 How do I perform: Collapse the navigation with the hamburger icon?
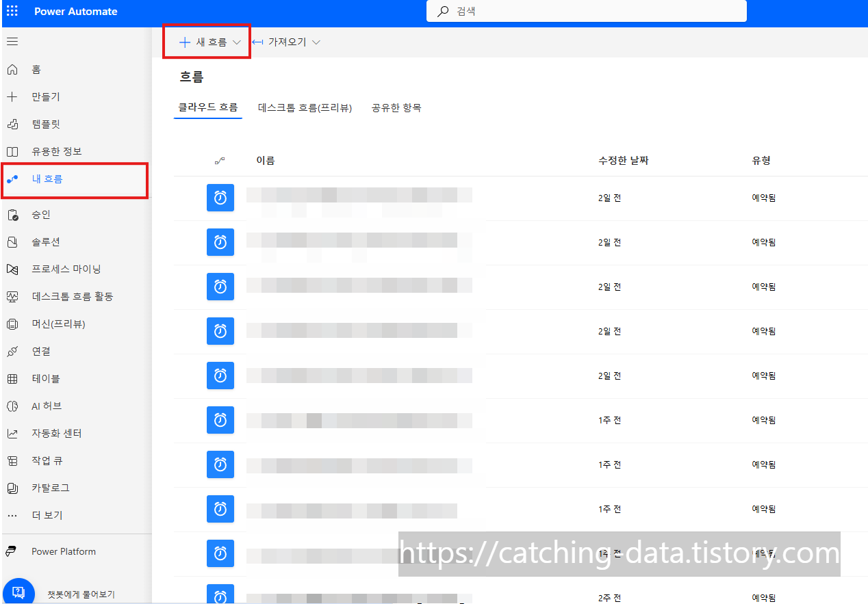(12, 42)
